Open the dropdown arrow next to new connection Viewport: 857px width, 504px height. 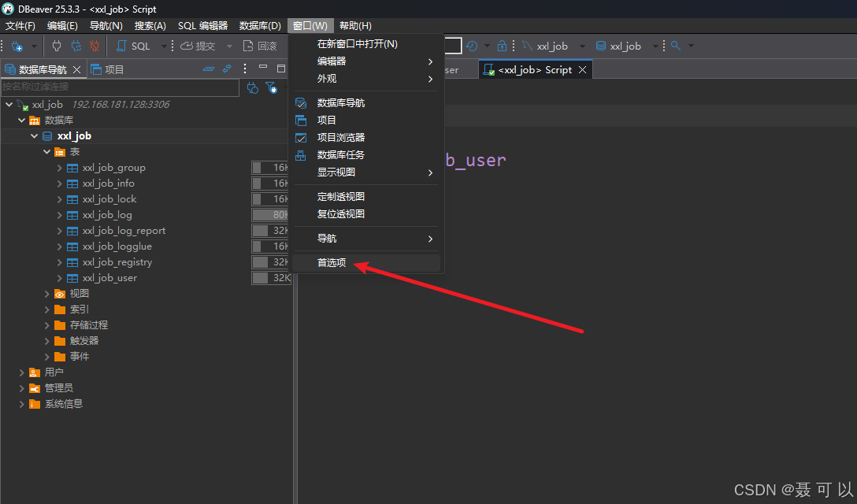click(x=34, y=46)
